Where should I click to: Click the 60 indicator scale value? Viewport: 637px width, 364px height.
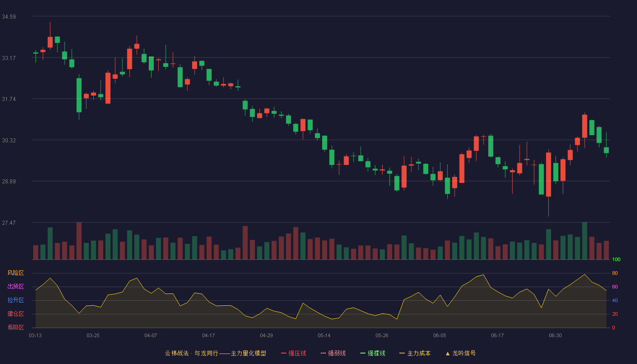tap(615, 287)
